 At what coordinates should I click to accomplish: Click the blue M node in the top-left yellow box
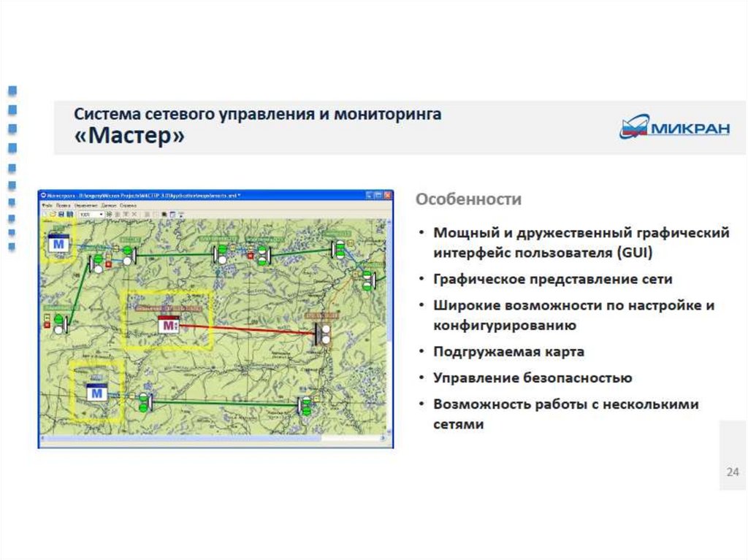(x=58, y=242)
